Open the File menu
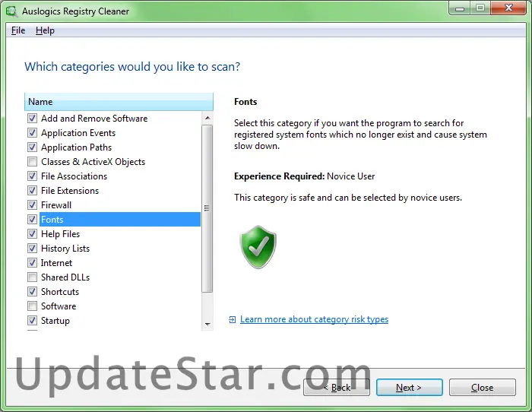Viewport: 532px width, 412px height. point(18,30)
